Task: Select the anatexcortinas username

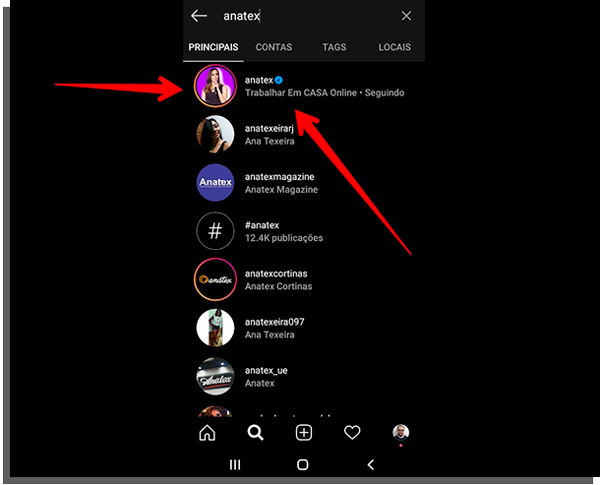Action: coord(276,274)
